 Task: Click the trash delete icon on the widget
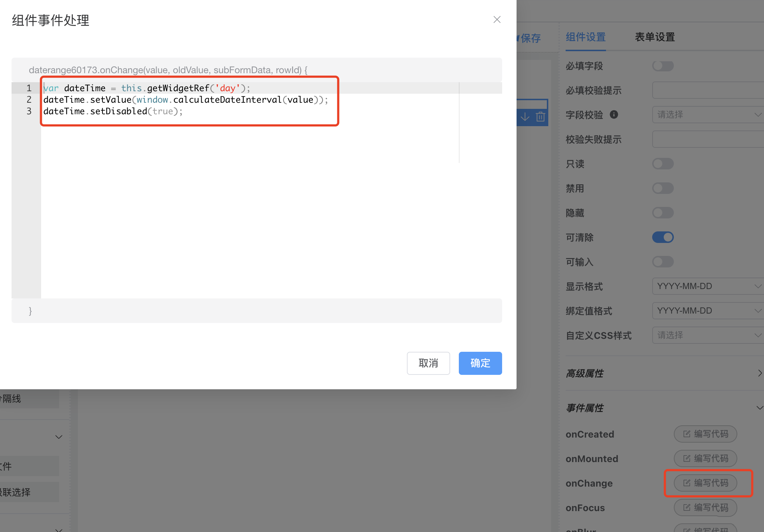point(540,116)
